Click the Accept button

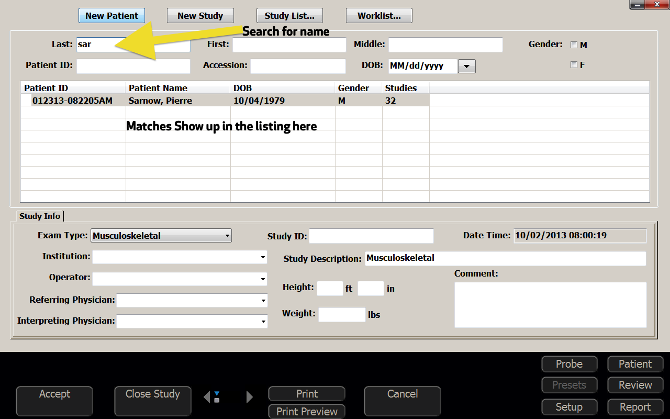point(54,401)
